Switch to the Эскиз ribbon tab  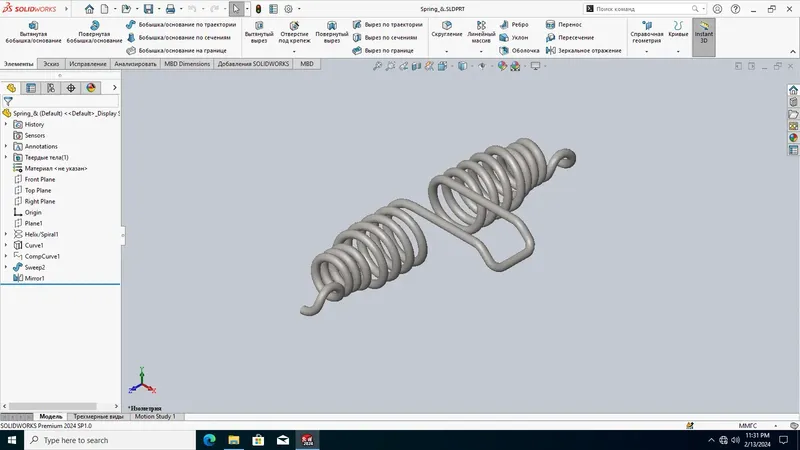[51, 64]
